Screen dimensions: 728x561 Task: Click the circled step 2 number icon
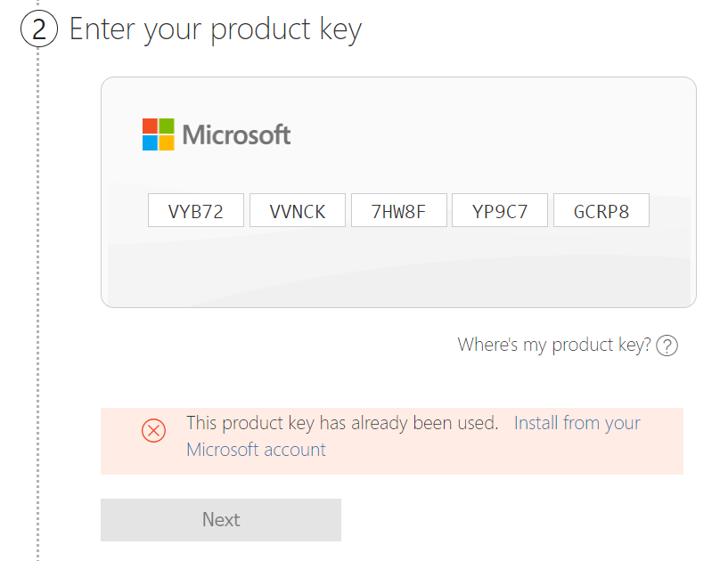pyautogui.click(x=39, y=29)
